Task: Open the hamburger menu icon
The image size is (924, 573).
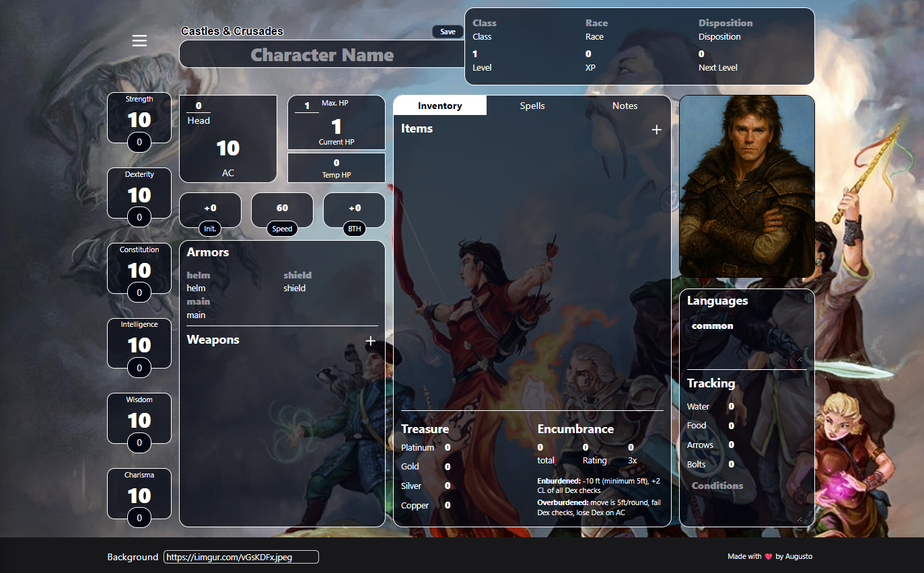Action: click(139, 41)
